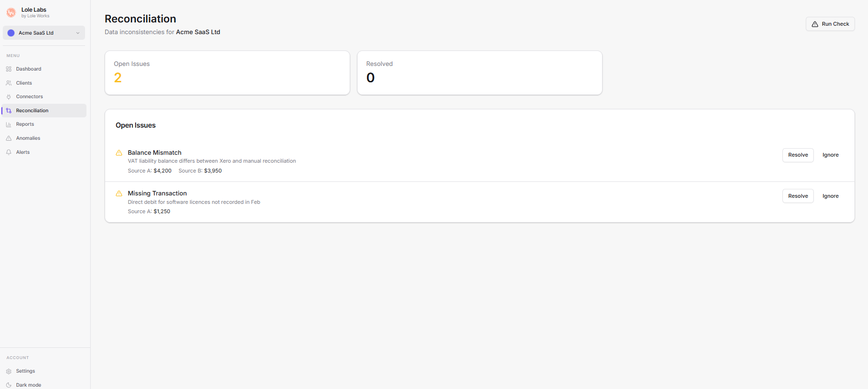This screenshot has width=868, height=389.
Task: Click the Open Issues section heading
Action: 136,125
